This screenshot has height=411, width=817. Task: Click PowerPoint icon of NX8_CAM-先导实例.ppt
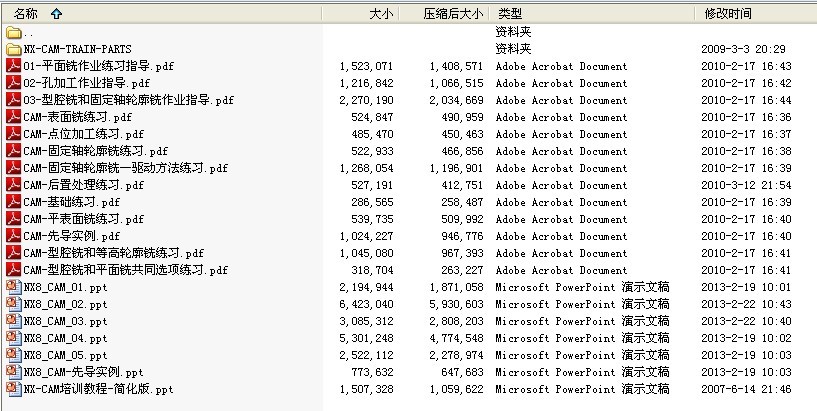coord(14,372)
